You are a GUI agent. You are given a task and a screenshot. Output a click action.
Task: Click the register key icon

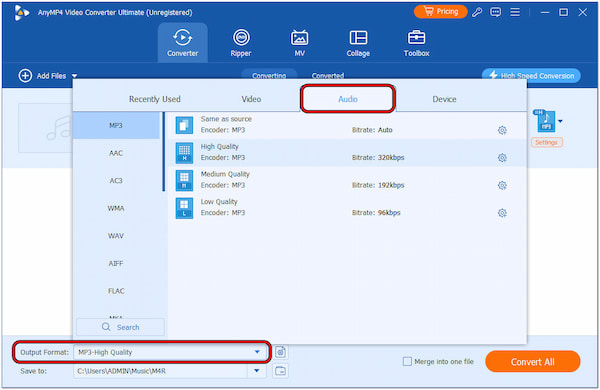pos(477,12)
